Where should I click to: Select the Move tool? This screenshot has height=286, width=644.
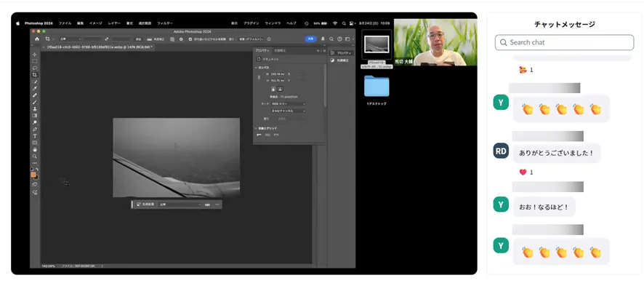tap(34, 55)
